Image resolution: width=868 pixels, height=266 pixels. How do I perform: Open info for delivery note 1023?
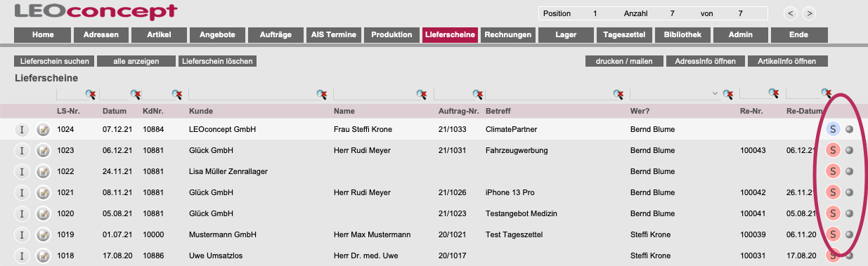[22, 150]
